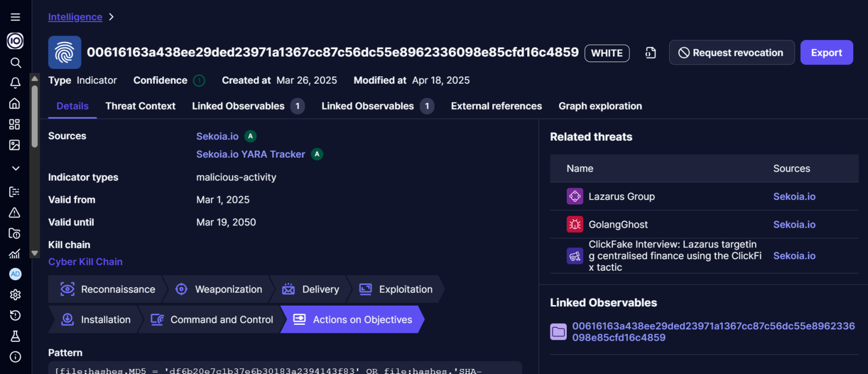The height and width of the screenshot is (374, 868).
Task: Click the breadcrumb chevron after Intelligence
Action: [x=111, y=17]
